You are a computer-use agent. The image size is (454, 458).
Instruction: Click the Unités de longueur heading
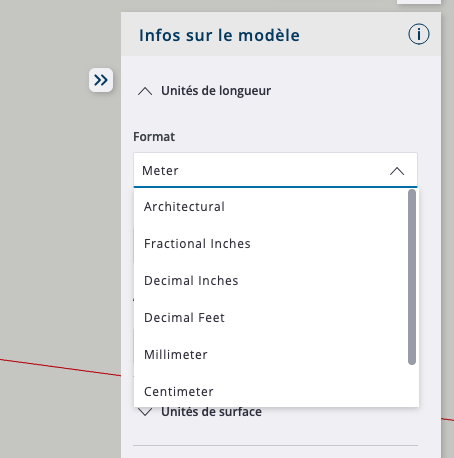pos(216,91)
